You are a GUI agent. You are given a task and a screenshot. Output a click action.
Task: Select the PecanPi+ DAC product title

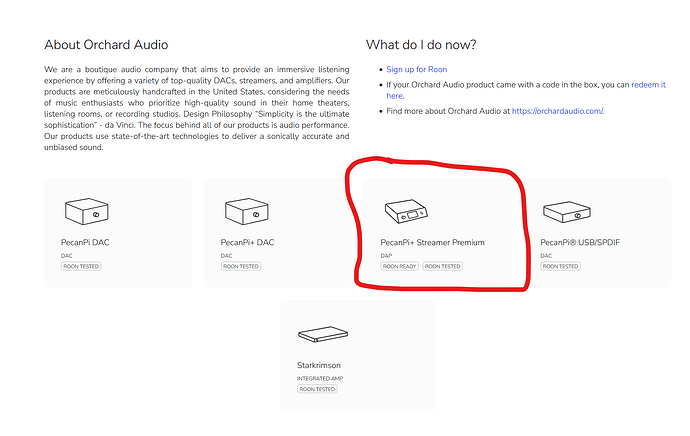pyautogui.click(x=247, y=242)
